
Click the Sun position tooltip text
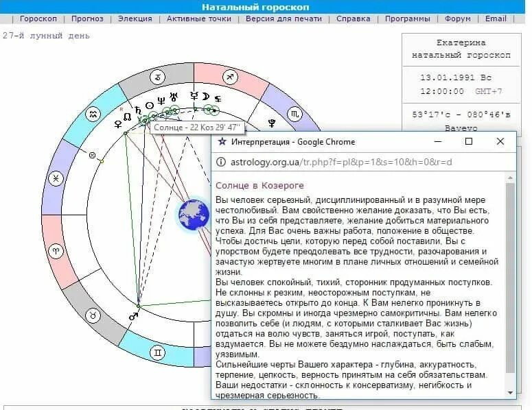click(197, 128)
